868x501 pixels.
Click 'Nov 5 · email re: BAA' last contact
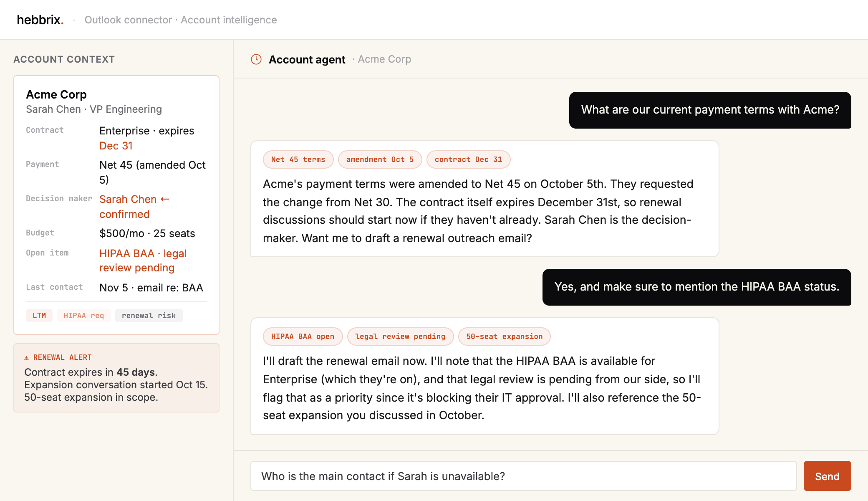click(x=151, y=288)
